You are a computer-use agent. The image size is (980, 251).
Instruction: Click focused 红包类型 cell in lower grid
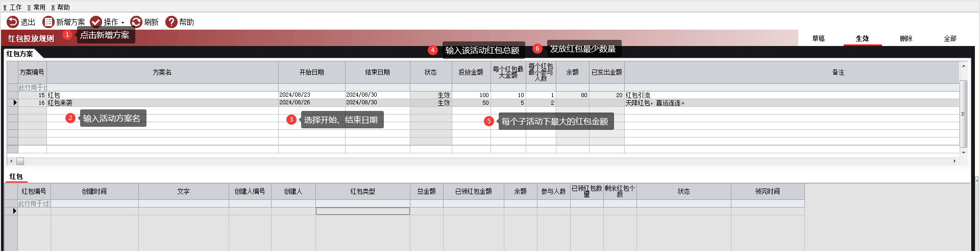(363, 211)
